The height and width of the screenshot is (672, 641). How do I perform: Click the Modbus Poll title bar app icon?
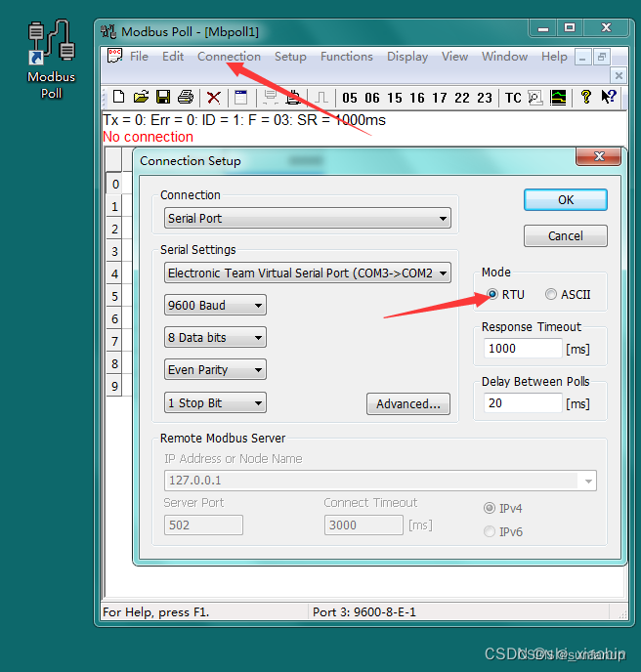pos(108,31)
